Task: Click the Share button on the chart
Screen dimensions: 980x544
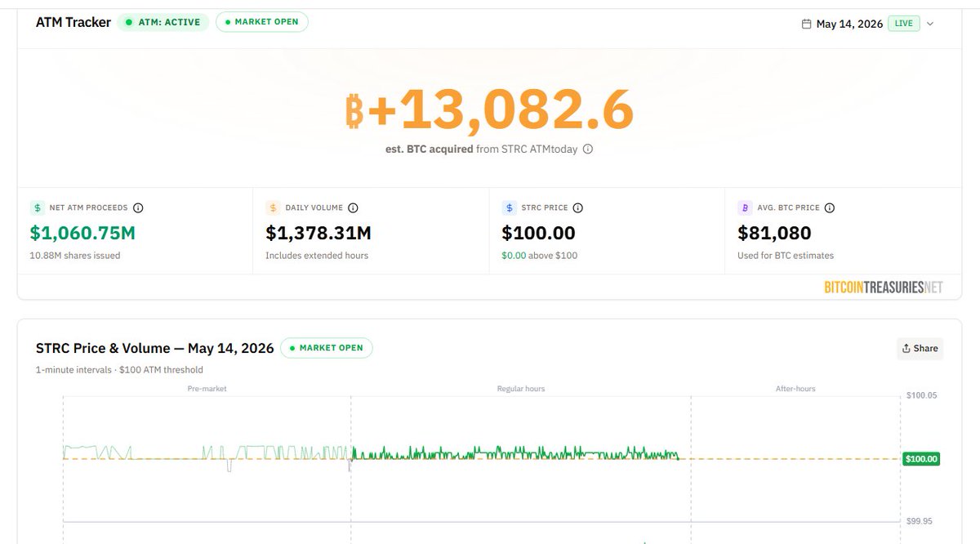Action: [x=920, y=348]
